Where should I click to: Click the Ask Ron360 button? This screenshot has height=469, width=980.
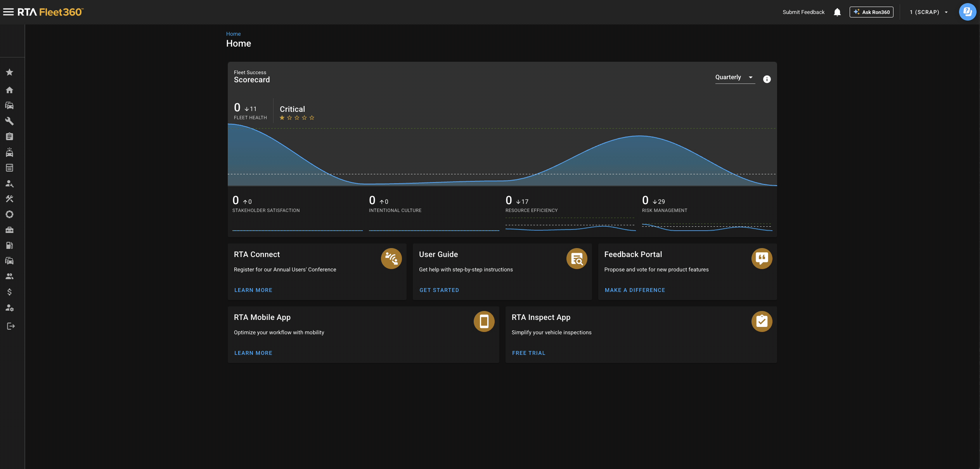pos(871,12)
